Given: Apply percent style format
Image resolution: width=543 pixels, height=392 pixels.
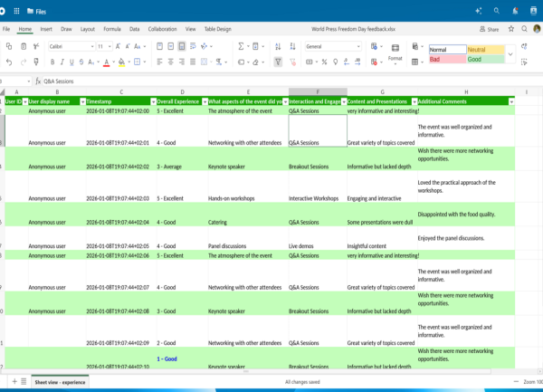Looking at the screenshot, I should click(324, 62).
